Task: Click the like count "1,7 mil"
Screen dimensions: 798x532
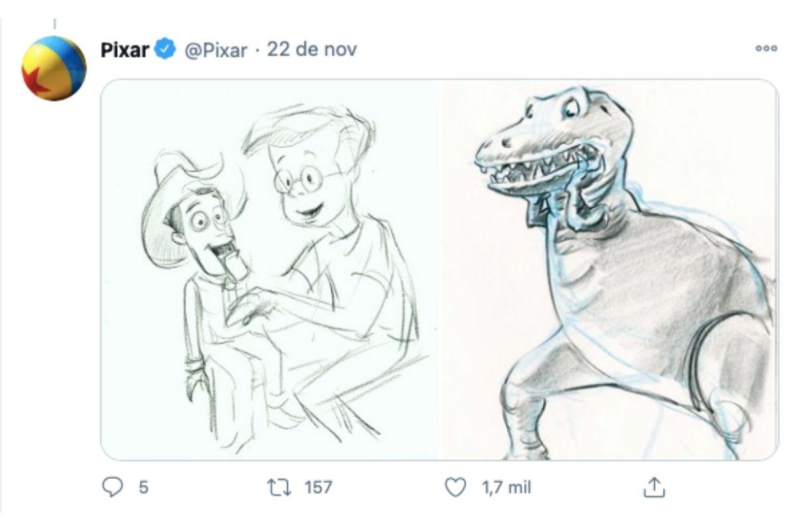Action: coord(507,488)
